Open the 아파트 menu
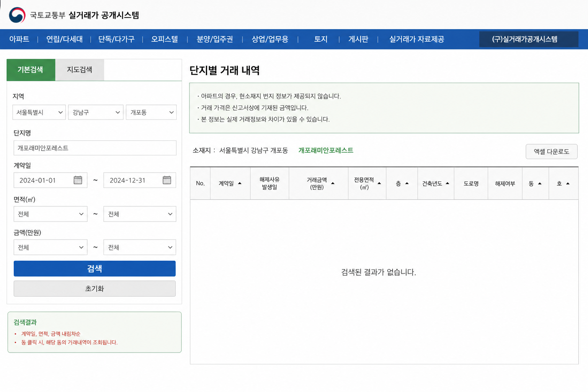The height and width of the screenshot is (392, 588). (19, 39)
